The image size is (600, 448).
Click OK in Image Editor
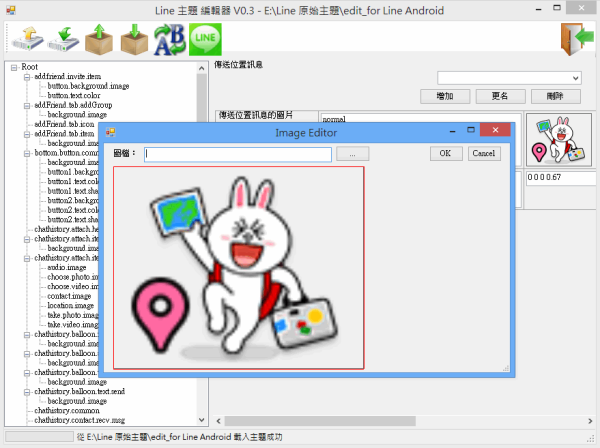point(446,153)
